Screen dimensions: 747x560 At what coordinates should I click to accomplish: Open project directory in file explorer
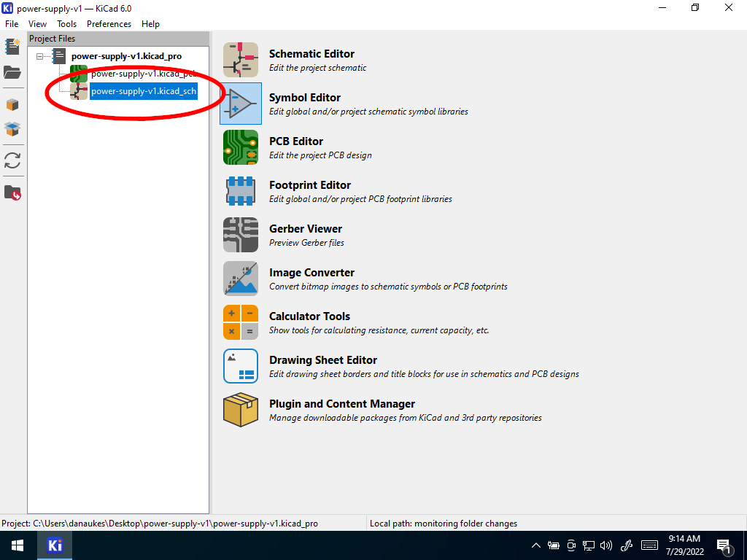click(x=12, y=192)
